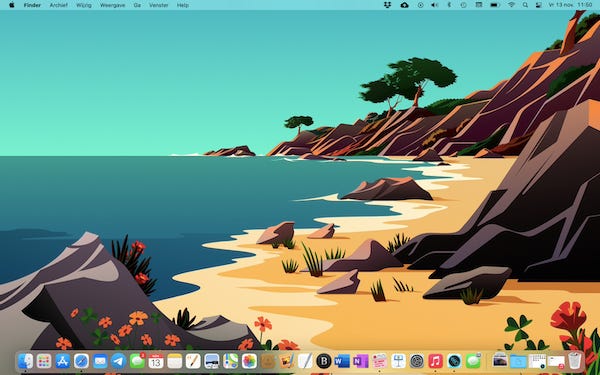
Task: Open the App Store icon
Action: pyautogui.click(x=63, y=361)
